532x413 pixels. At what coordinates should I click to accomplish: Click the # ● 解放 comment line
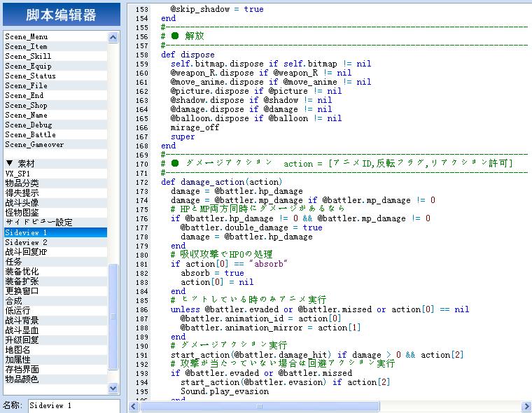click(x=183, y=36)
